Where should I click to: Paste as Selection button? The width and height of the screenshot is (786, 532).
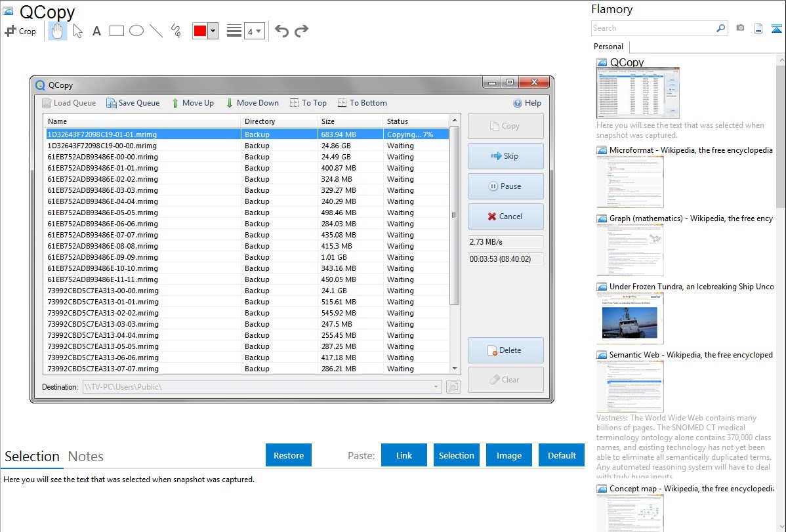[x=456, y=455]
